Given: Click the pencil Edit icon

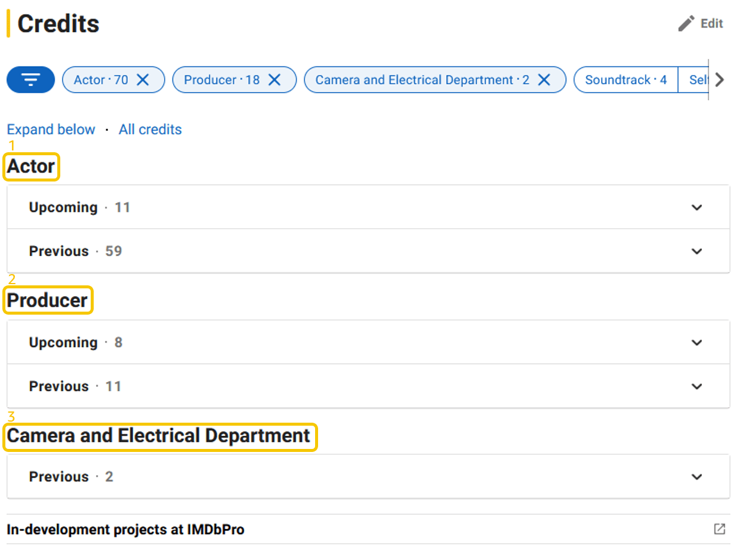Looking at the screenshot, I should 686,23.
